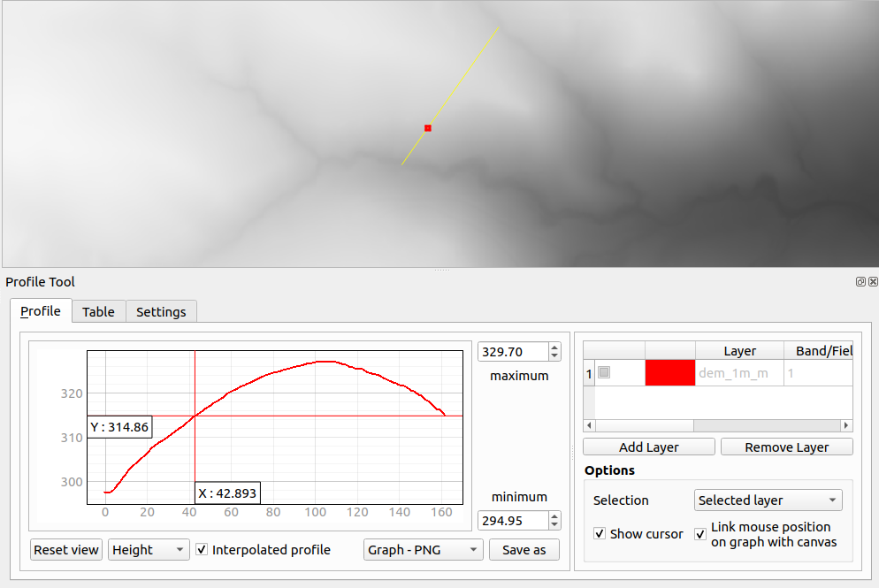
Task: Expand the Graph - PNG format dropdown
Action: (424, 550)
